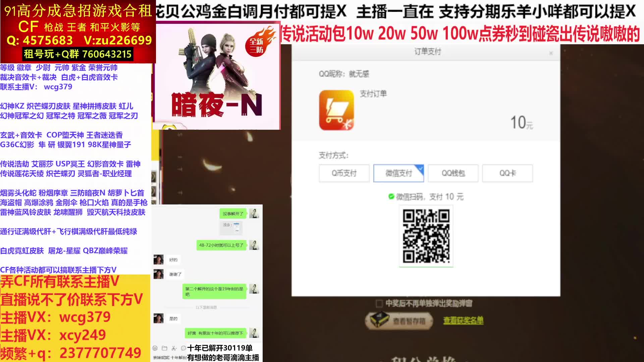The height and width of the screenshot is (362, 644).
Task: Toggle 中奖后不再单独弹出奖励弹窗 checkbox
Action: pyautogui.click(x=379, y=304)
